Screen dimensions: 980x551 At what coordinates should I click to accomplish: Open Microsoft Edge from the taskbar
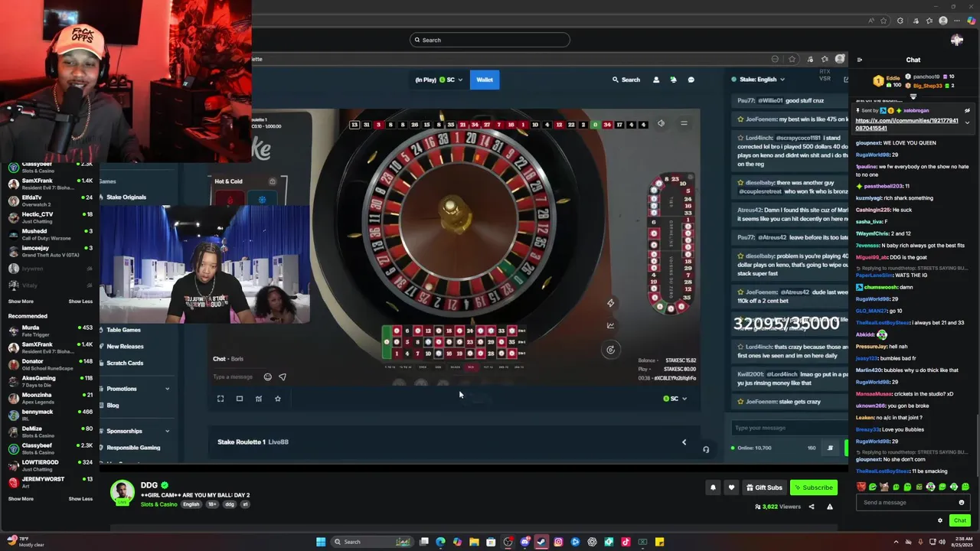(440, 542)
